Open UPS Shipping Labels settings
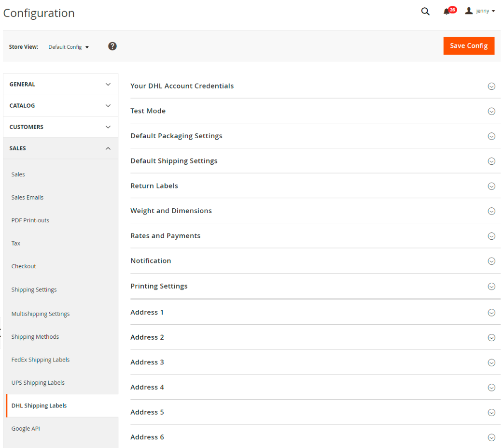 38,383
